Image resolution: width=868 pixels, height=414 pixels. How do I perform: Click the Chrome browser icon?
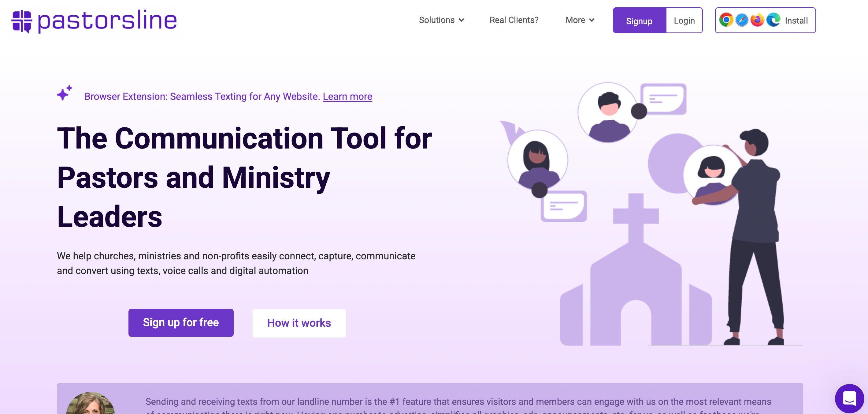point(726,20)
